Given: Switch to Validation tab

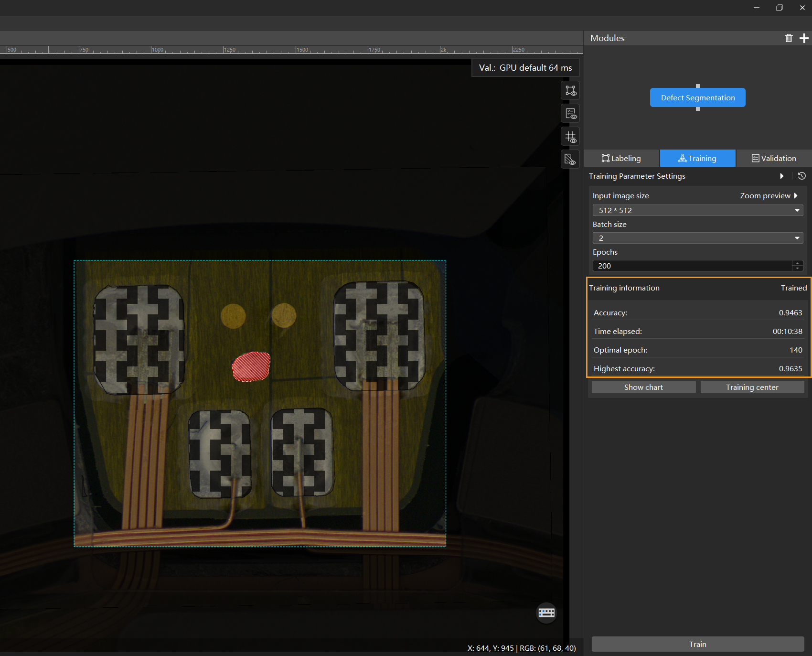Looking at the screenshot, I should (x=774, y=158).
